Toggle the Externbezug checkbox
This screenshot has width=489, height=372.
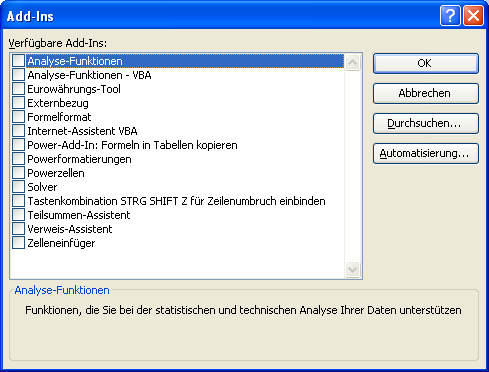(18, 103)
